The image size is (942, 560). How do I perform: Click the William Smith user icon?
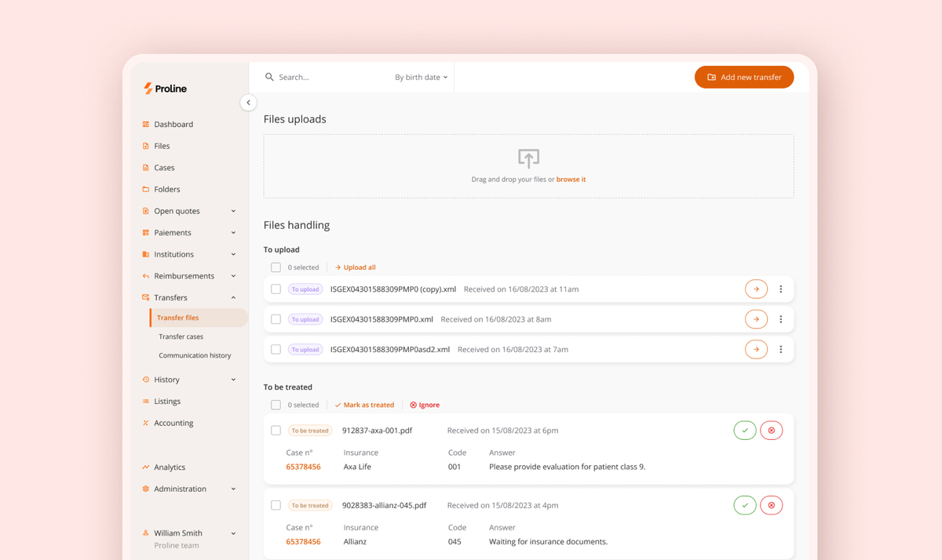[x=145, y=533]
